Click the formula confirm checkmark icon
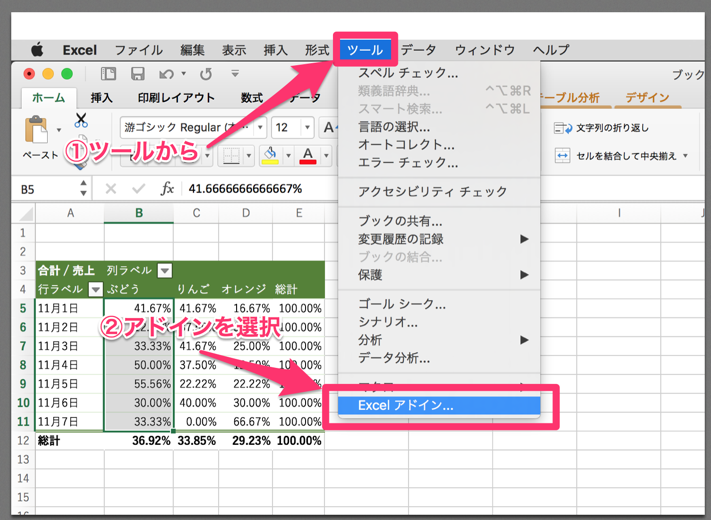The width and height of the screenshot is (711, 520). (x=138, y=189)
